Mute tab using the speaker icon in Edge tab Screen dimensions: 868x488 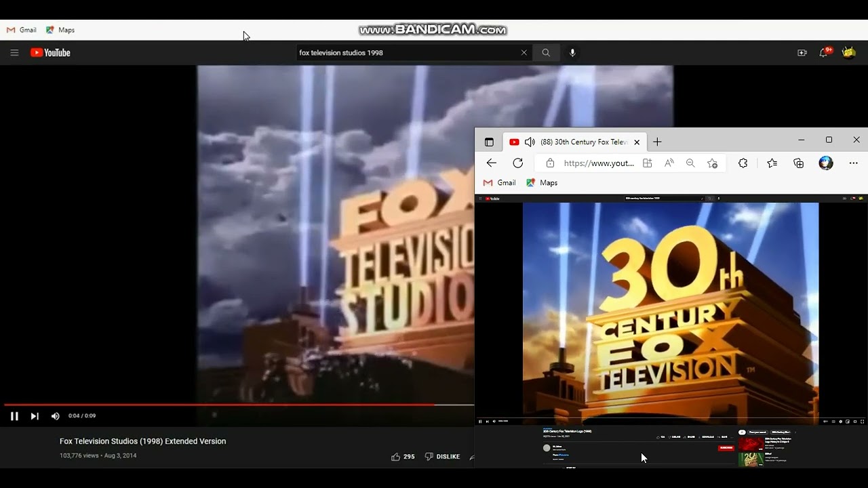click(530, 142)
